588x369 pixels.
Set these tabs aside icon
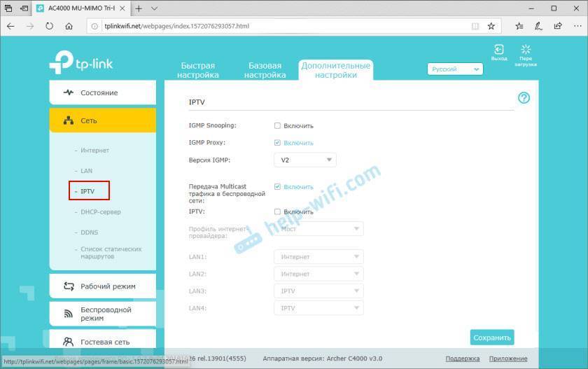coord(24,8)
